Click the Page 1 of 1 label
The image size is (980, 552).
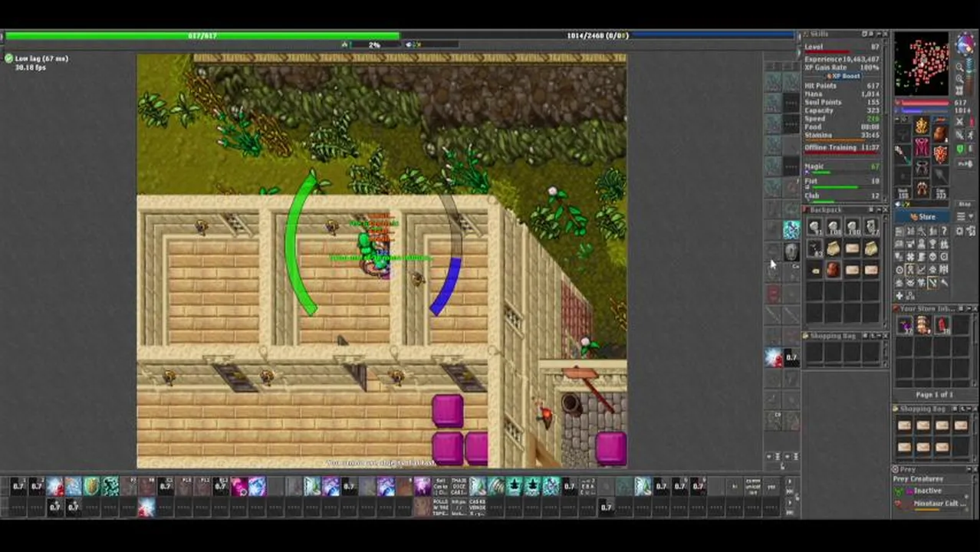point(934,395)
